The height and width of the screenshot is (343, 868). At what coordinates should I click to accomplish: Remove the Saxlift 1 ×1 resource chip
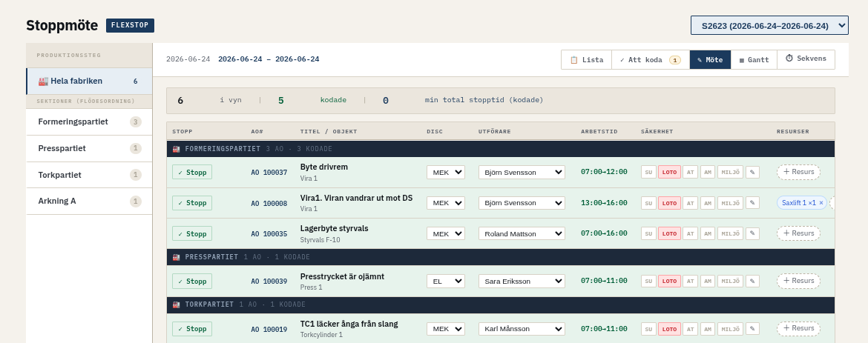coord(821,203)
